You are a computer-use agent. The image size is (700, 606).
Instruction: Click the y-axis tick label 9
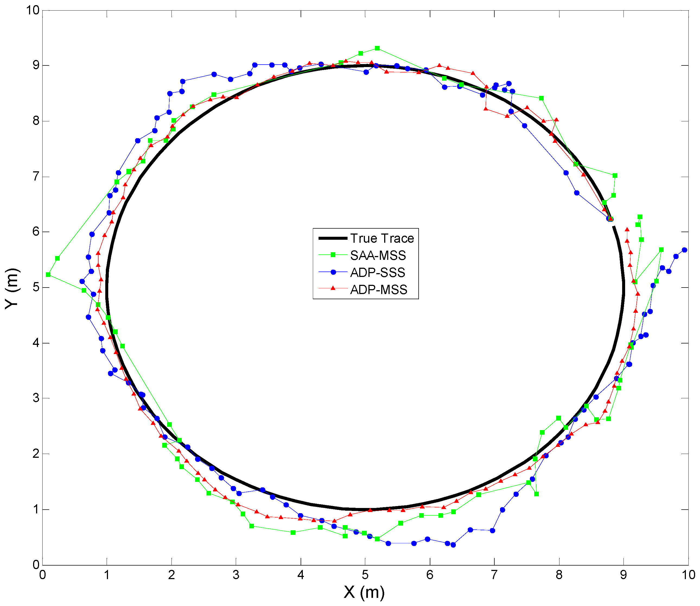click(x=36, y=65)
